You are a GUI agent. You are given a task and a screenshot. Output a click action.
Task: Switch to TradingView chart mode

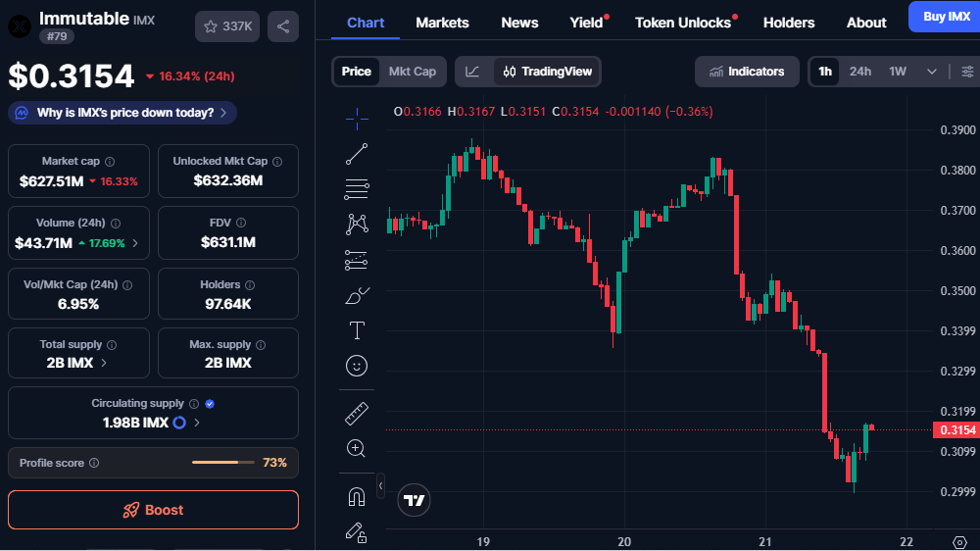(x=547, y=72)
